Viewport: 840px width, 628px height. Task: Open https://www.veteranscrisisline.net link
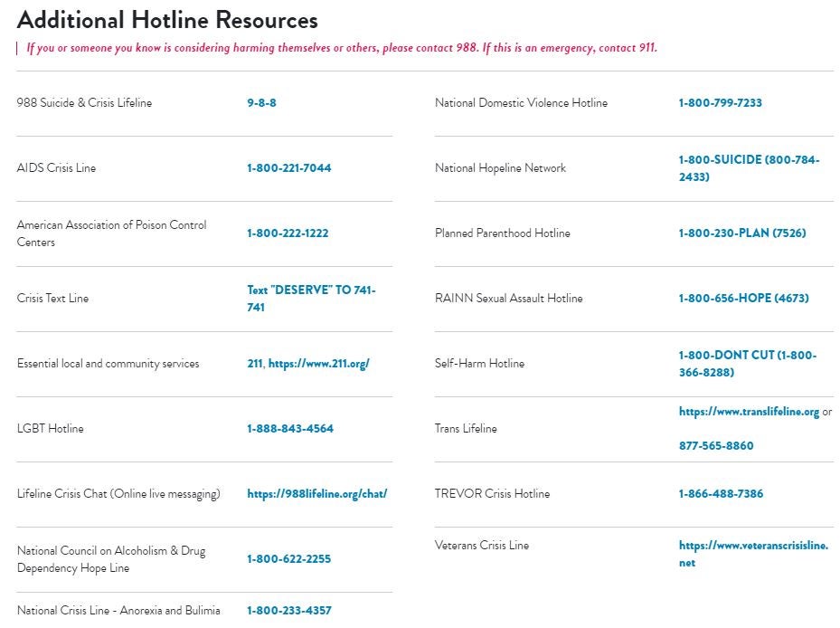coord(753,554)
